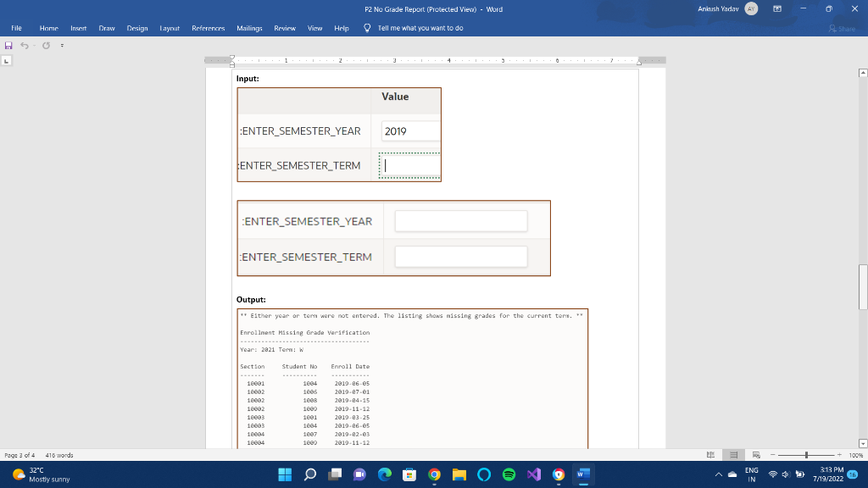The height and width of the screenshot is (488, 868).
Task: Open the Mailings ribbon tab
Action: point(251,27)
